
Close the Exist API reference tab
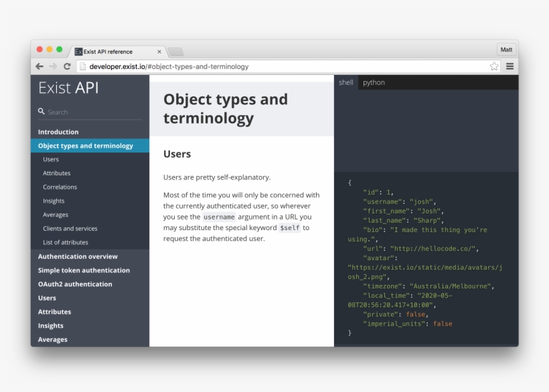(x=159, y=52)
